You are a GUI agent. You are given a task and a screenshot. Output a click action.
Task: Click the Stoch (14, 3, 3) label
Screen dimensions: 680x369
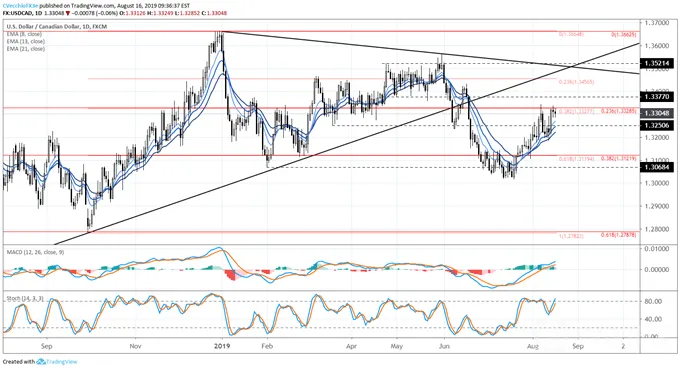coord(25,299)
